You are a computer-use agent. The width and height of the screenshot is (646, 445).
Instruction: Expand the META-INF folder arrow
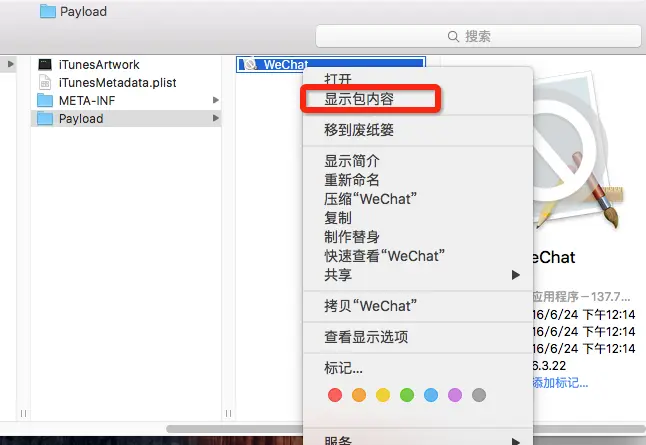[215, 100]
